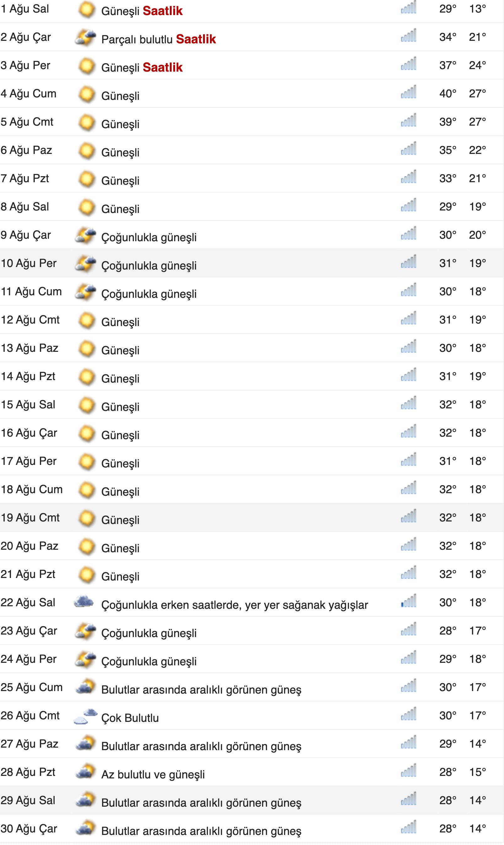Screen dimensions: 504x845
Task: Select the sun through clouds icon for 25 Ağu Cum
Action: (86, 687)
